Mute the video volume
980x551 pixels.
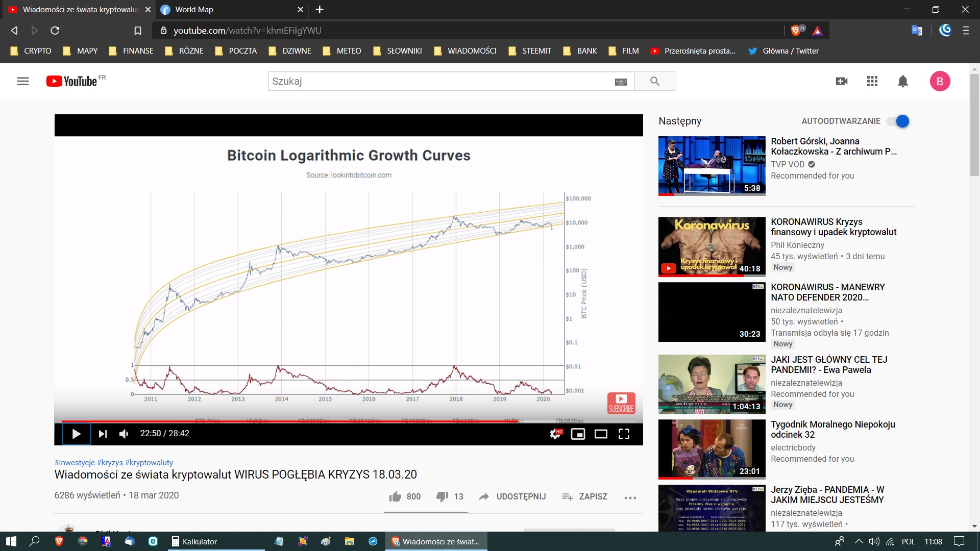pyautogui.click(x=124, y=434)
